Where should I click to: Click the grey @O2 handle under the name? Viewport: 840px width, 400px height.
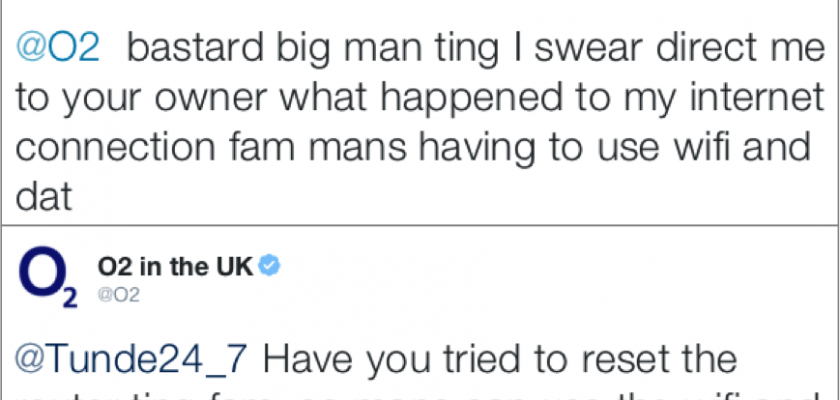click(x=118, y=293)
